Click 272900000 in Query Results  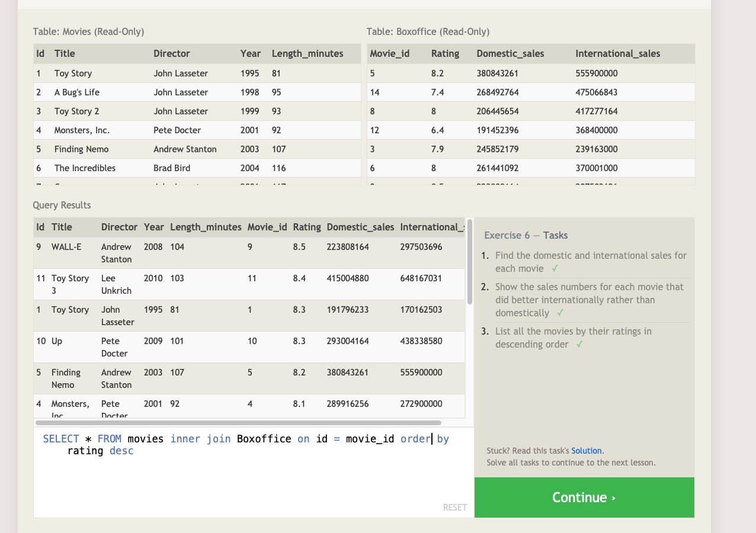pyautogui.click(x=421, y=404)
